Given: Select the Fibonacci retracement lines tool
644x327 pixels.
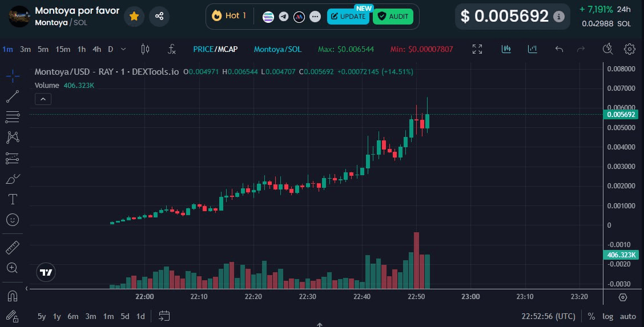Looking at the screenshot, I should click(x=13, y=117).
